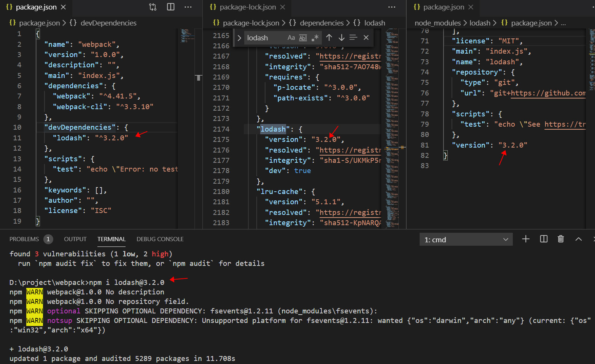Switch to the OUTPUT tab
595x364 pixels.
75,239
